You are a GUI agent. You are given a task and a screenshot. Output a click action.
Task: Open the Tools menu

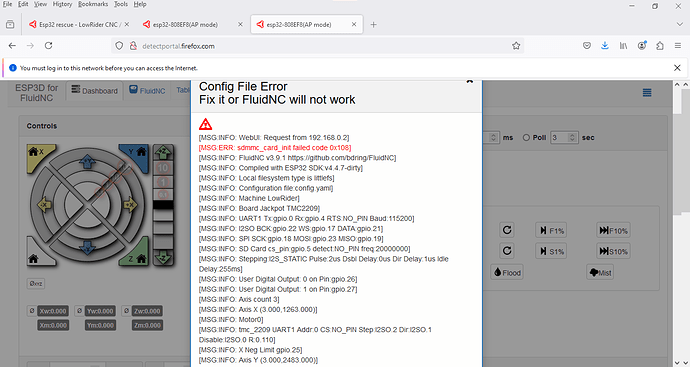(121, 4)
